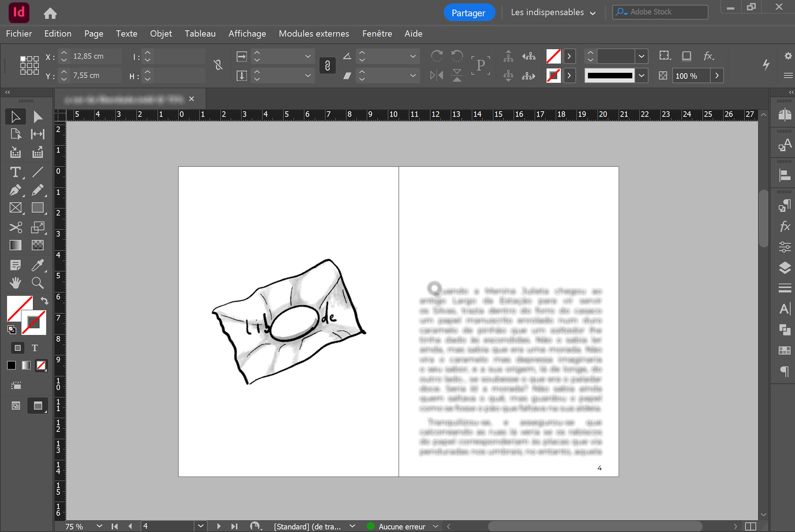Toggle formatting affects text button

click(35, 348)
